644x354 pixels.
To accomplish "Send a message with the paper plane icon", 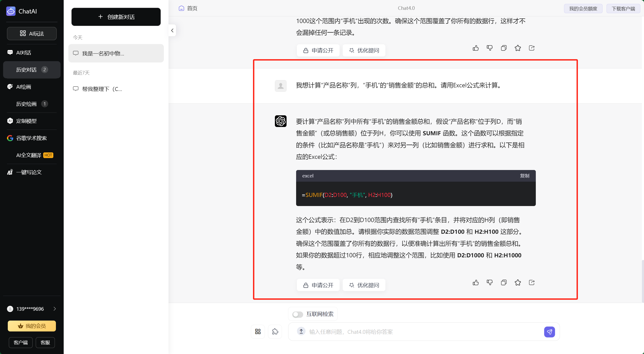I will tap(550, 332).
